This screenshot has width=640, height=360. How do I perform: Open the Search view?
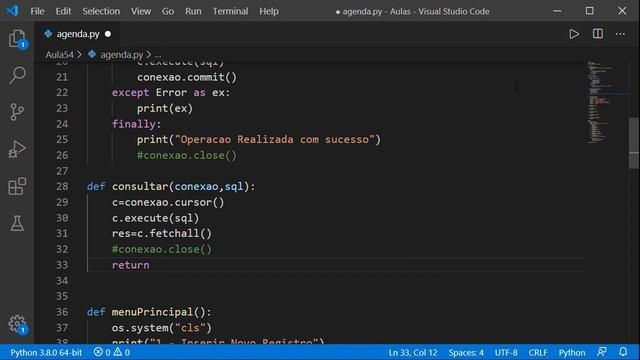(x=17, y=75)
